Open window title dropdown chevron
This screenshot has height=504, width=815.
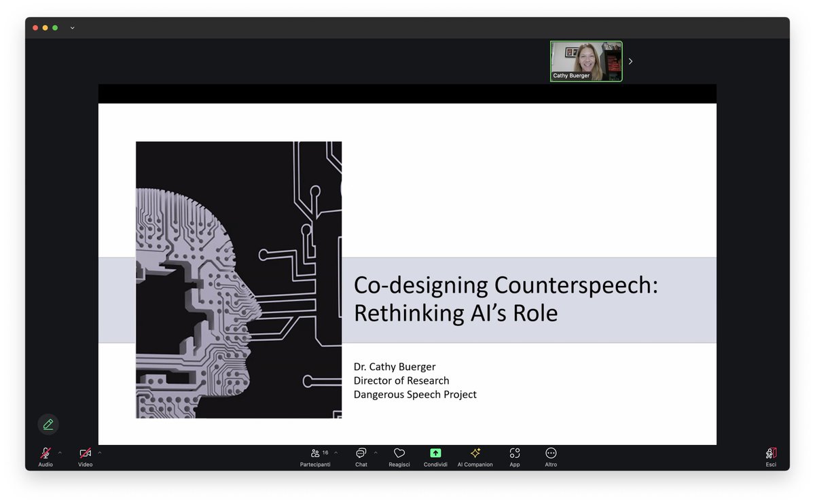click(72, 28)
